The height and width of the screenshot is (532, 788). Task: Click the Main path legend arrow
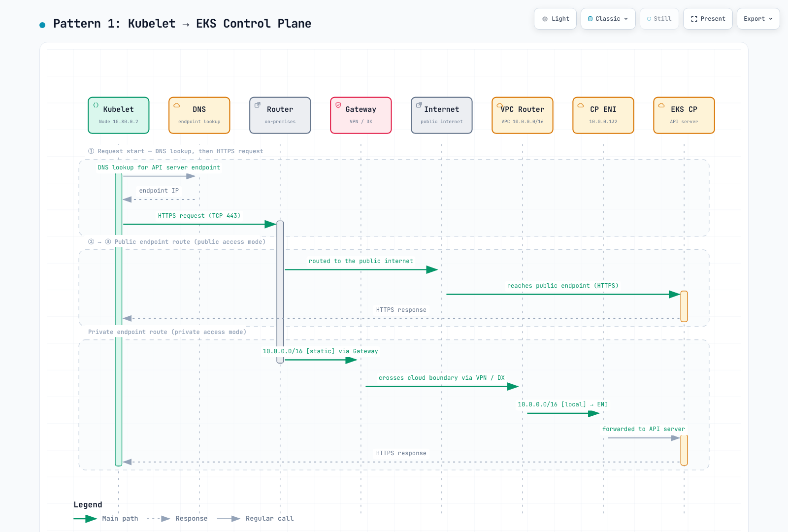tap(85, 519)
